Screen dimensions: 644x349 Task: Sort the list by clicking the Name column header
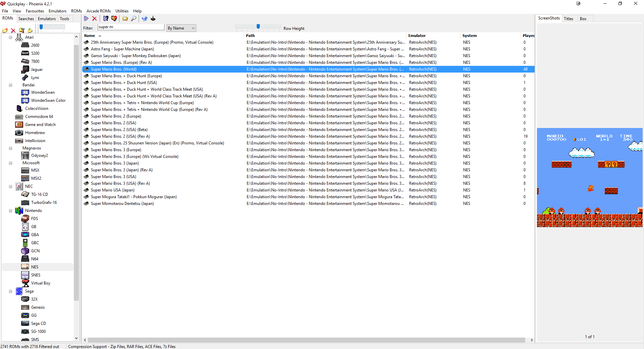pos(90,35)
